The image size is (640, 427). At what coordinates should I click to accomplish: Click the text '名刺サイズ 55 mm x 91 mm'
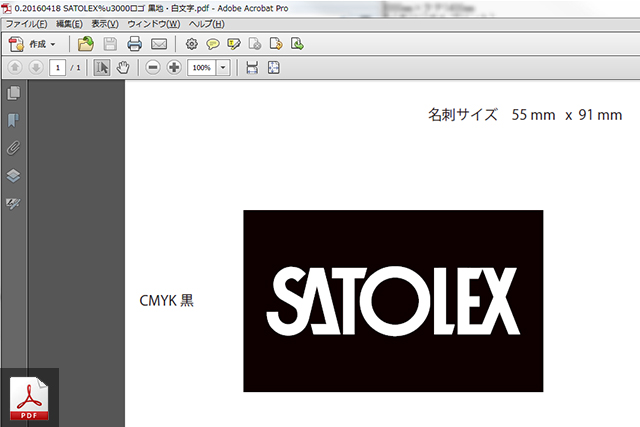point(525,115)
